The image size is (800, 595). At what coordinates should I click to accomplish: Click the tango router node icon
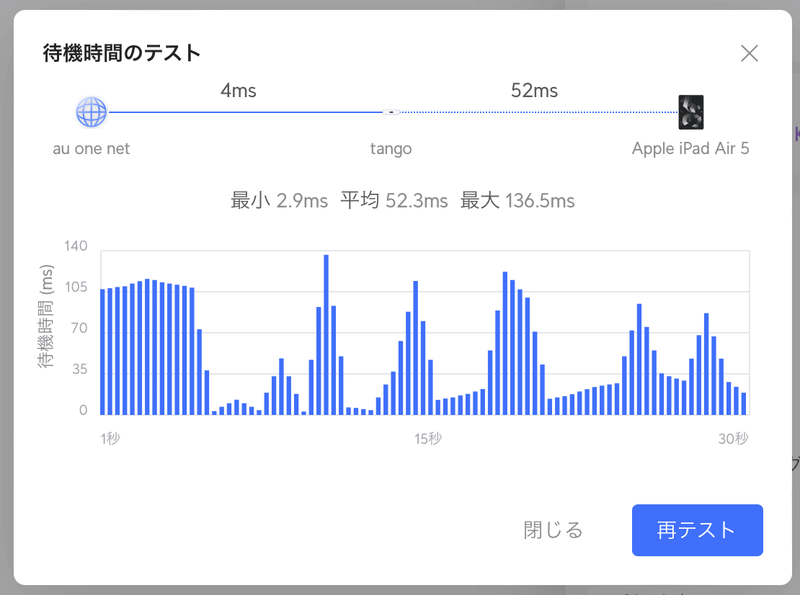tap(392, 112)
